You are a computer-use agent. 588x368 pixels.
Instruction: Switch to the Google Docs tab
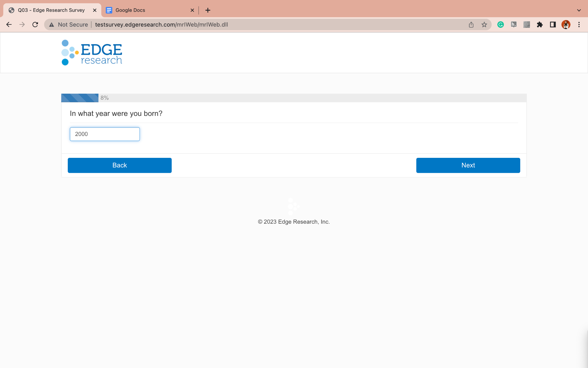pyautogui.click(x=144, y=10)
